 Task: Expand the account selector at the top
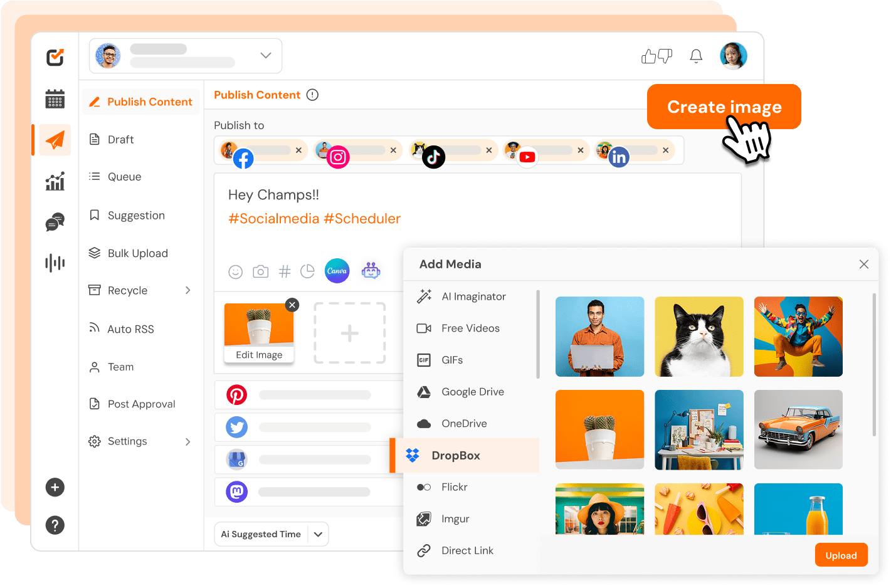(x=265, y=55)
